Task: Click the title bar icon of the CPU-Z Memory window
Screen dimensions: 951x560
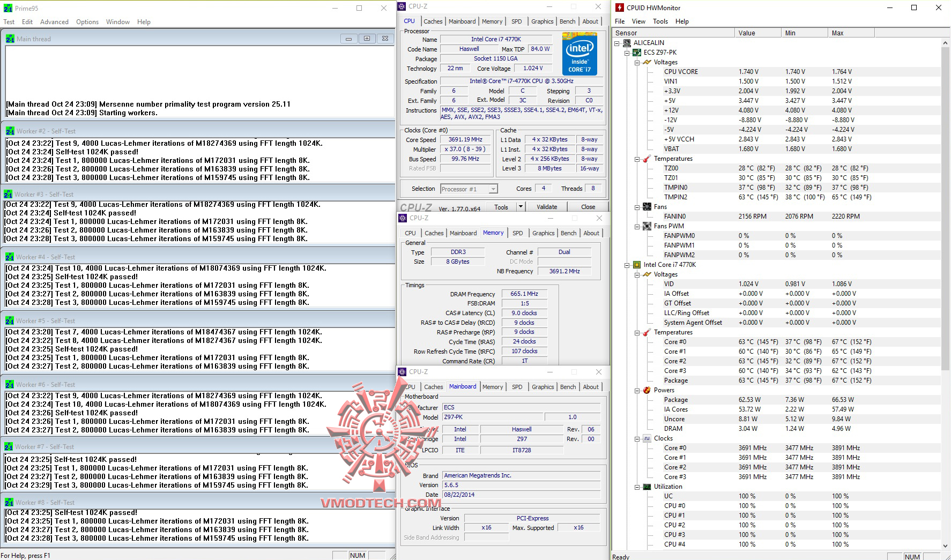Action: point(403,218)
